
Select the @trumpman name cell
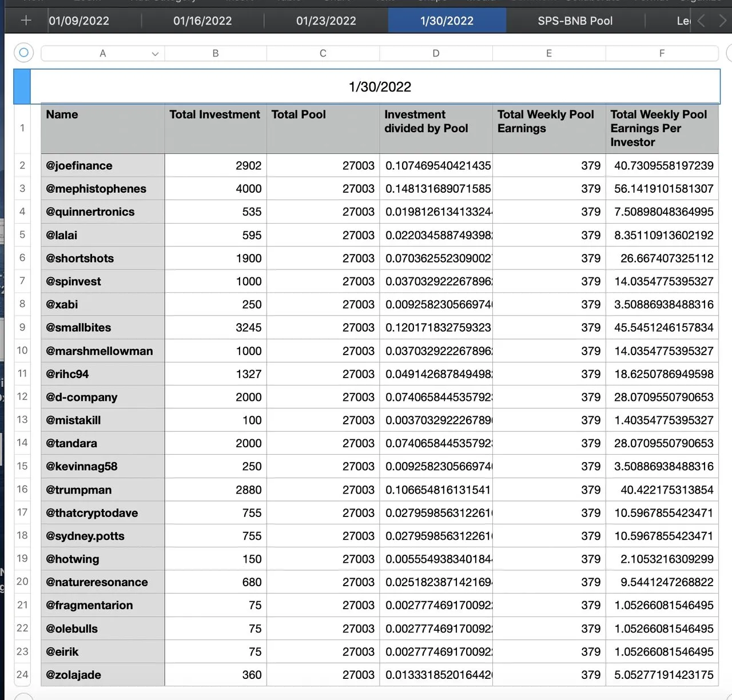point(103,490)
